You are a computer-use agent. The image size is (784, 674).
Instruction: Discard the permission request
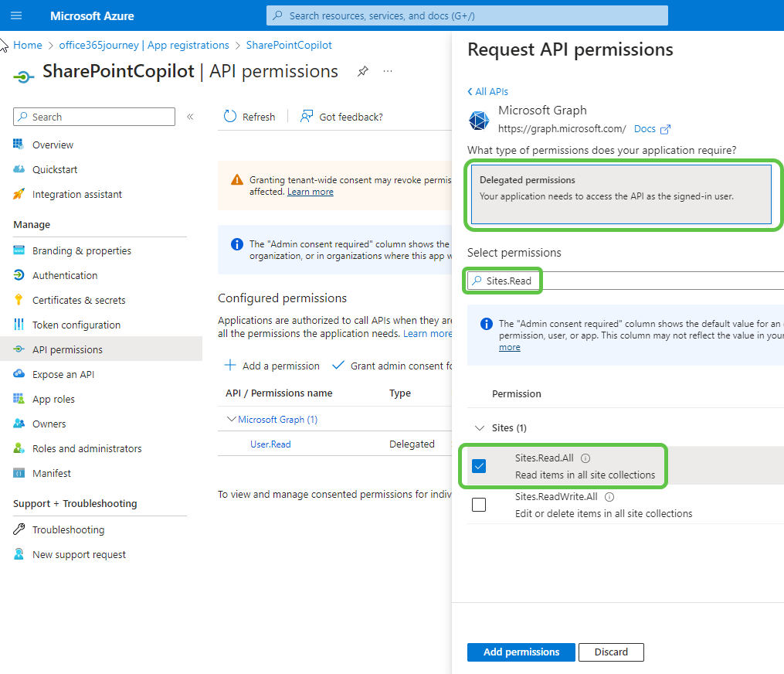610,652
